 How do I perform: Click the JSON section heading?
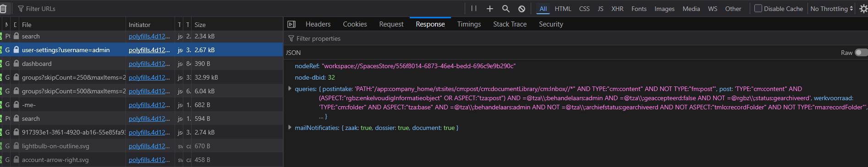pos(293,53)
